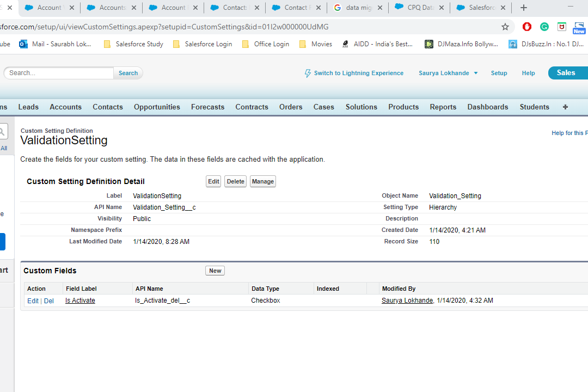The height and width of the screenshot is (392, 588).
Task: Open the Is Activate field label
Action: [80, 301]
